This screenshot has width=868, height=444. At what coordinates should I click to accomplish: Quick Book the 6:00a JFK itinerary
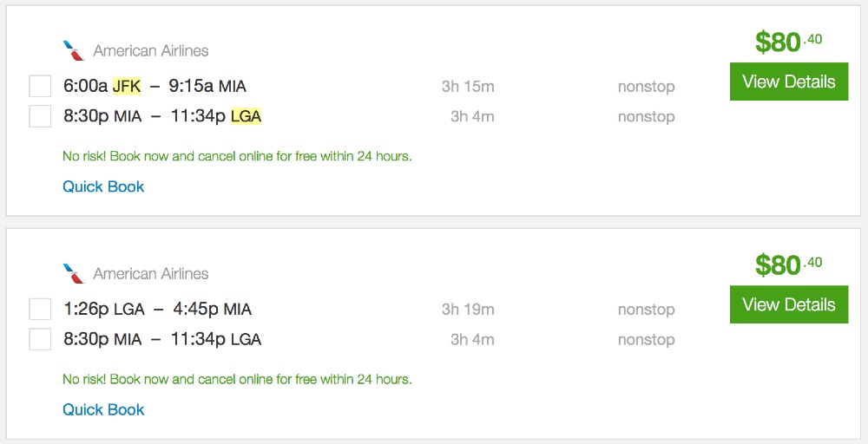pyautogui.click(x=103, y=186)
